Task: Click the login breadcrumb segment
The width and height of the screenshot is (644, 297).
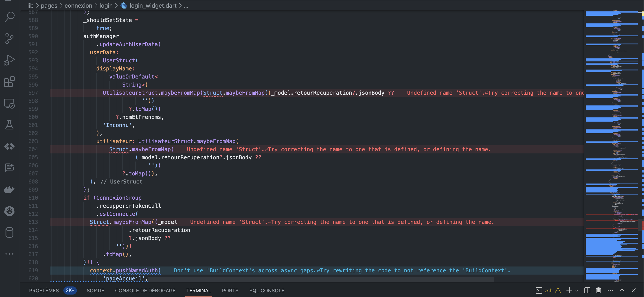Action: [106, 6]
